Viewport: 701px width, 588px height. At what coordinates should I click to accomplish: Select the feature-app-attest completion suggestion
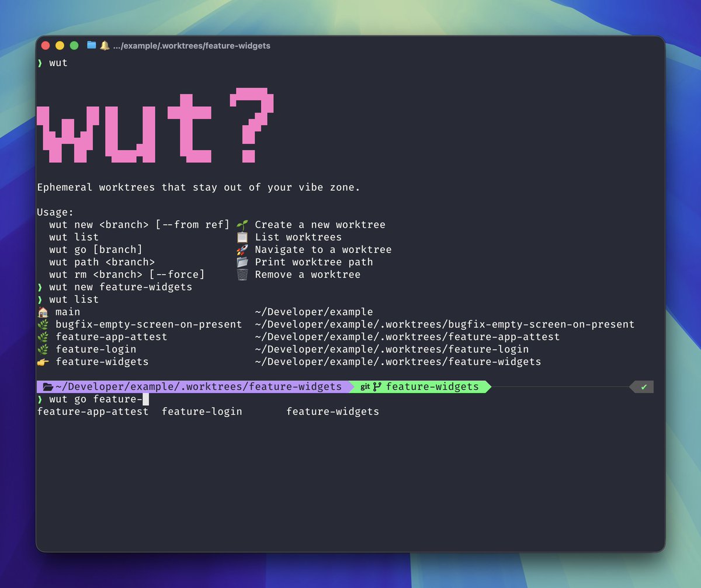click(x=93, y=412)
